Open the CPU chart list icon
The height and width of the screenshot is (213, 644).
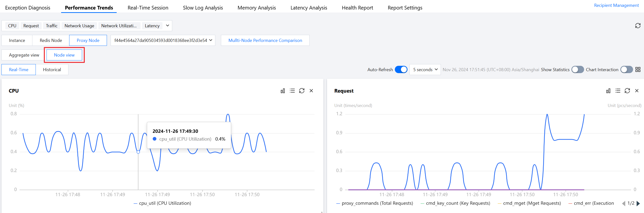292,91
